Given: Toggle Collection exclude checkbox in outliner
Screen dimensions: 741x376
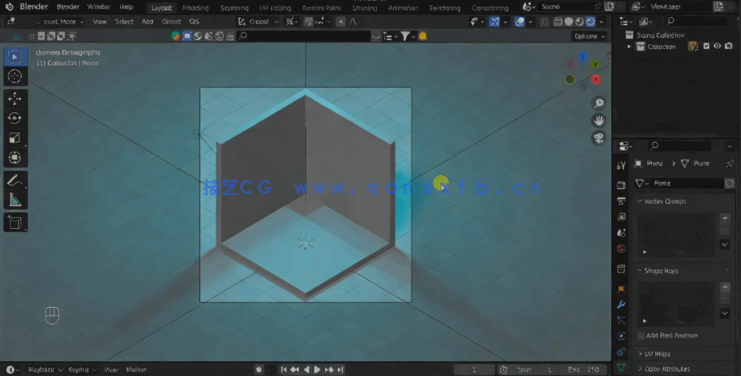Looking at the screenshot, I should 706,46.
